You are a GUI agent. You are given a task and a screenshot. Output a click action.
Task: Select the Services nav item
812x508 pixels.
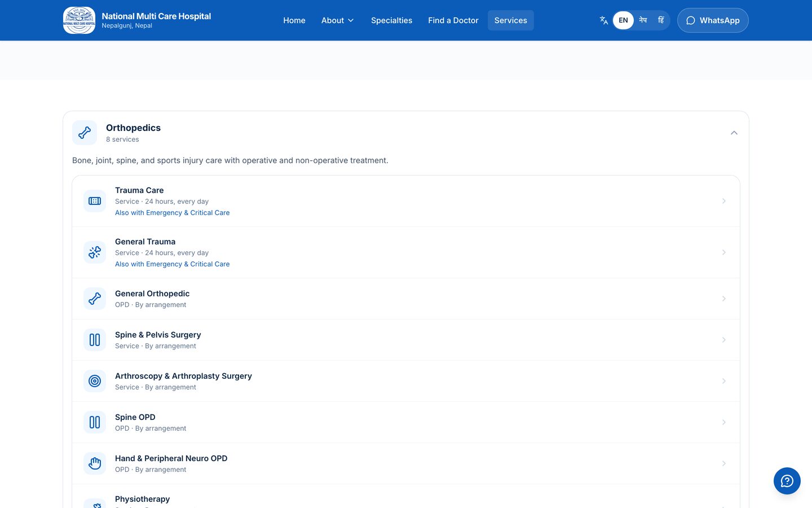point(511,20)
